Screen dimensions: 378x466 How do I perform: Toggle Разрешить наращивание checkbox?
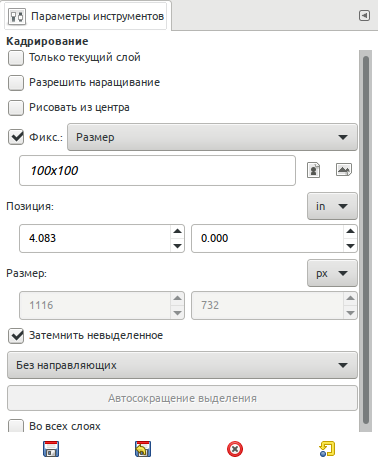(16, 83)
